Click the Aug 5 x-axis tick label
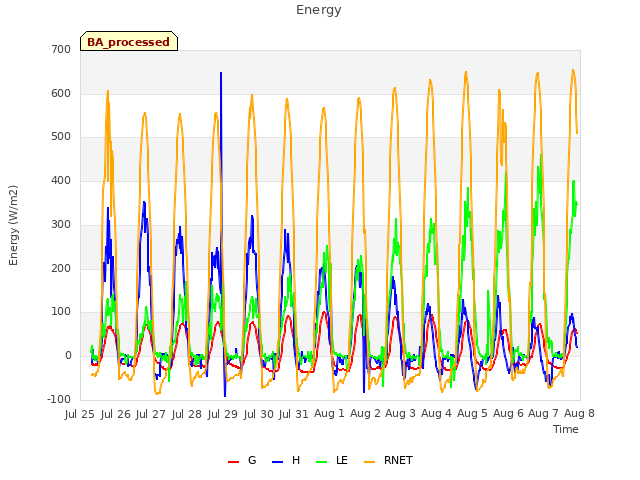Image resolution: width=640 pixels, height=480 pixels. [x=472, y=413]
